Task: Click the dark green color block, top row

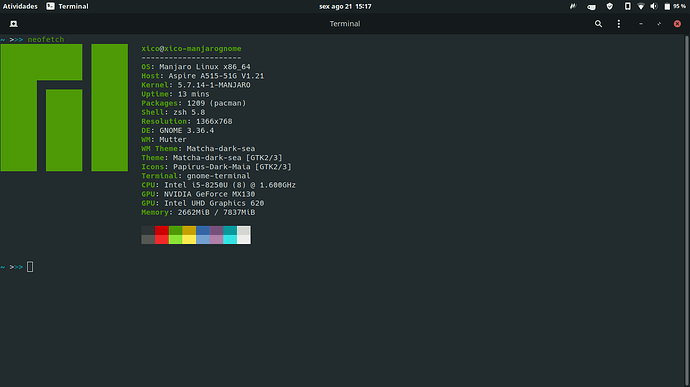Action: (176, 230)
